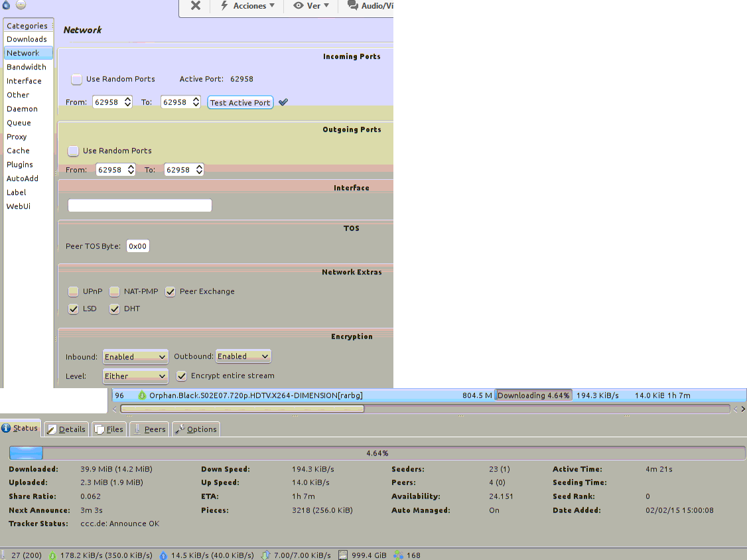Switch to the Options tab
The width and height of the screenshot is (747, 560).
[195, 429]
